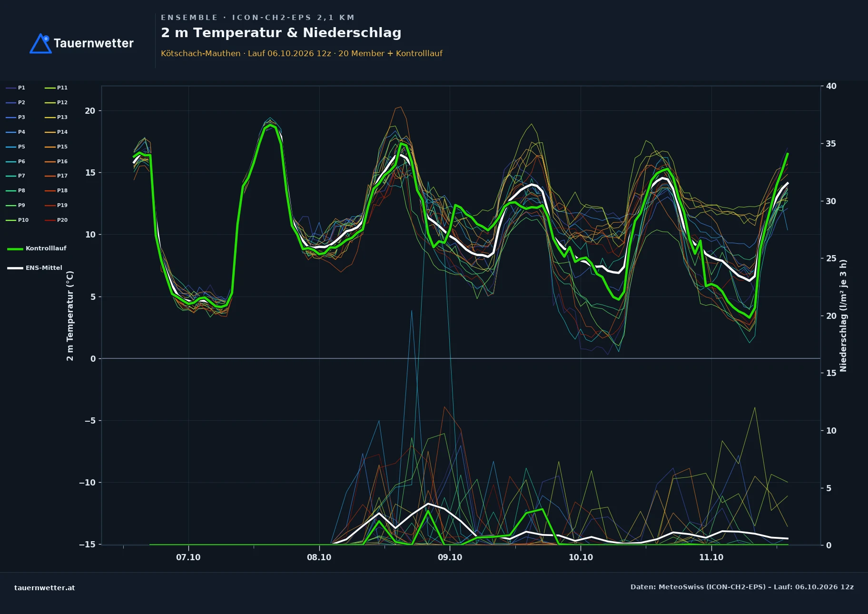The image size is (868, 614).
Task: Click the 25 value on precipitation axis
Action: (831, 258)
